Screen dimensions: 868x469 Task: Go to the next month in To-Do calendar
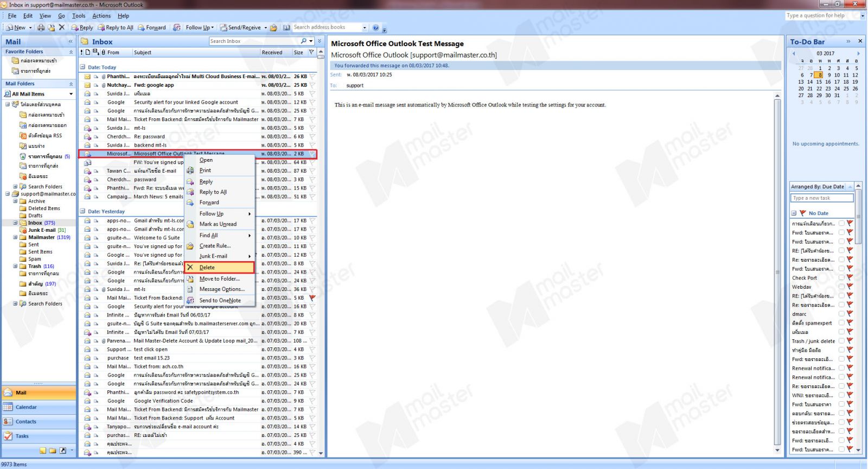[858, 54]
